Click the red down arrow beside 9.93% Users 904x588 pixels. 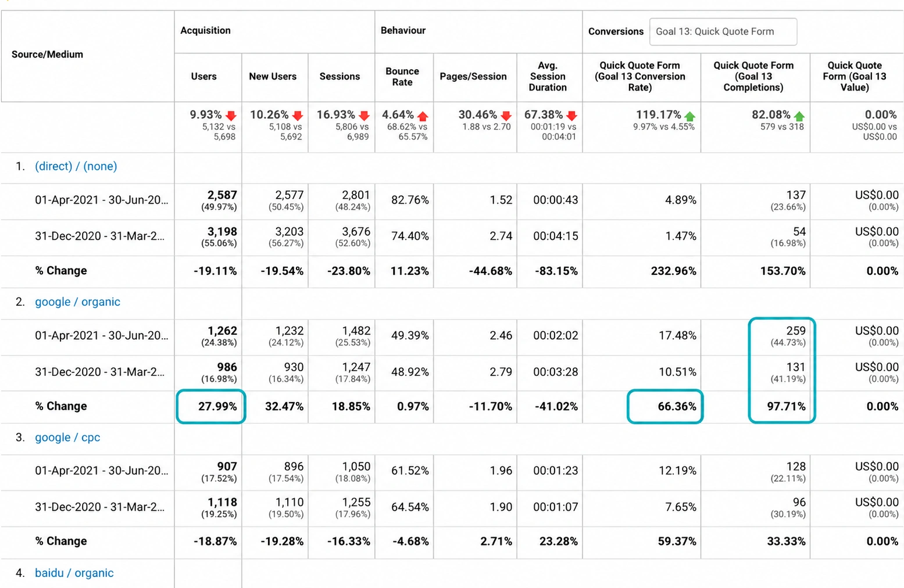[x=231, y=116]
